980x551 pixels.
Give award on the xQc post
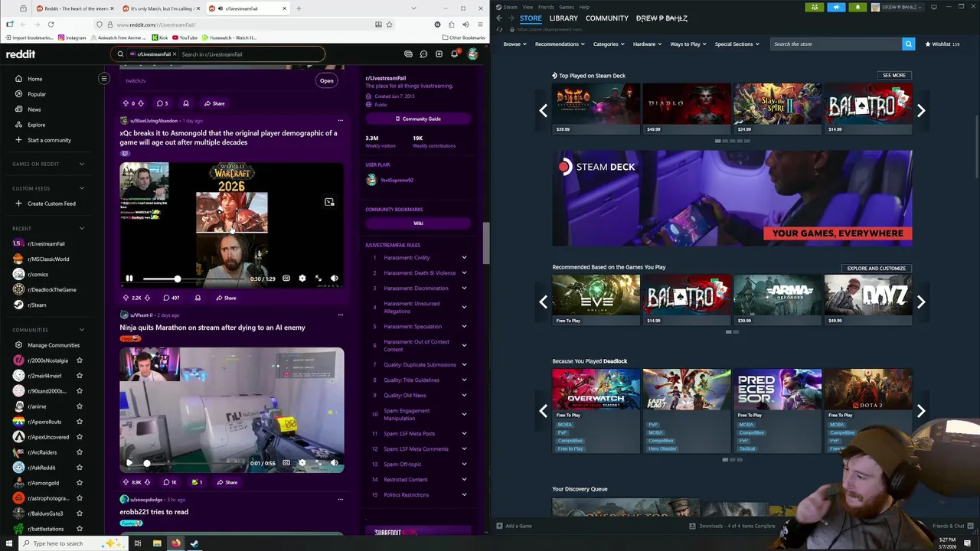(x=198, y=298)
